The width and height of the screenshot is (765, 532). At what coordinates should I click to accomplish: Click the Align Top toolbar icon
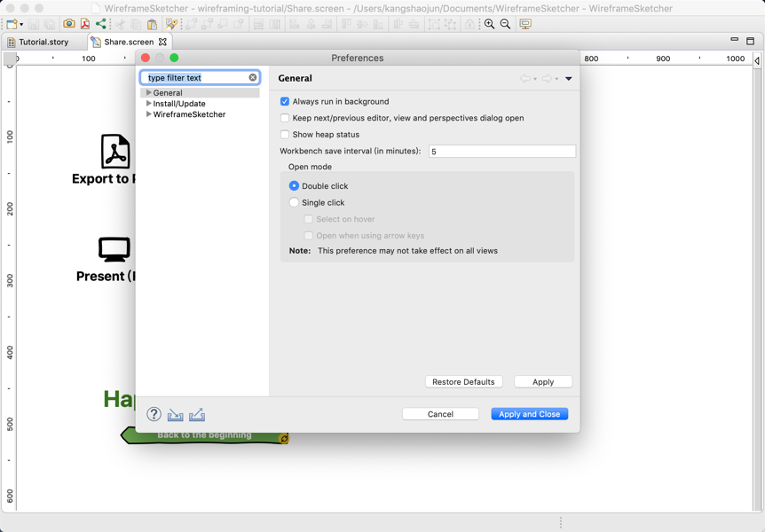tap(346, 24)
